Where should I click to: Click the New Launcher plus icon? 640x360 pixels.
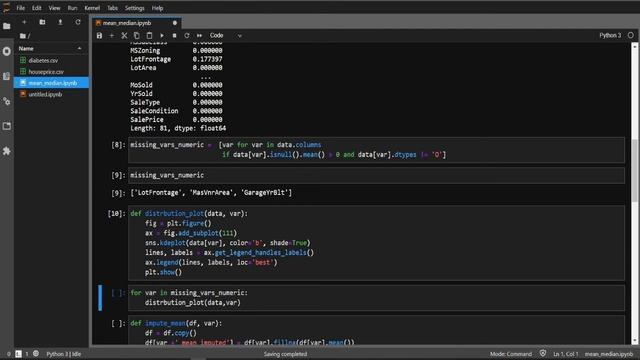pyautogui.click(x=24, y=22)
